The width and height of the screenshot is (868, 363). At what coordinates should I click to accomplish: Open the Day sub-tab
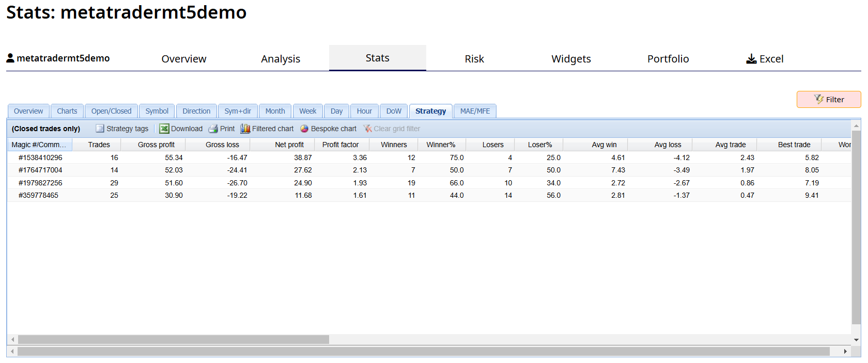(x=337, y=111)
